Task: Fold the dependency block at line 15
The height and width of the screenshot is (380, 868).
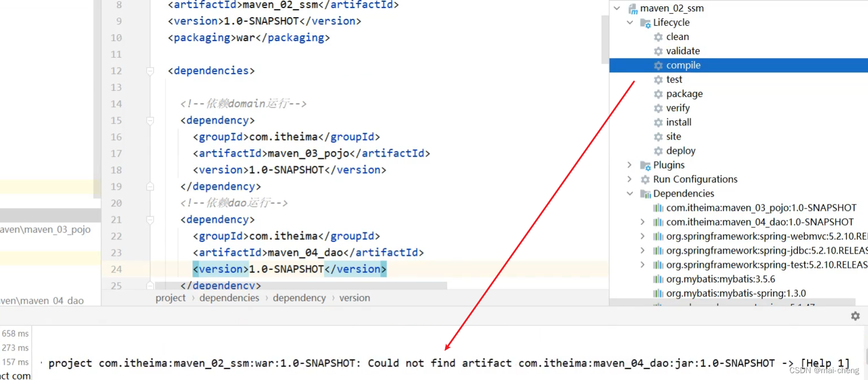Action: pyautogui.click(x=150, y=121)
